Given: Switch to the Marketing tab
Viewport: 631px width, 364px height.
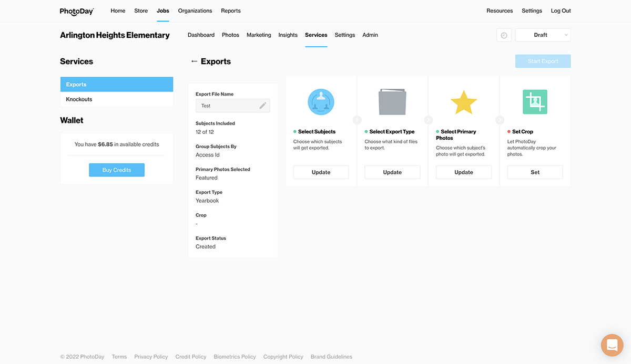Looking at the screenshot, I should coord(259,35).
